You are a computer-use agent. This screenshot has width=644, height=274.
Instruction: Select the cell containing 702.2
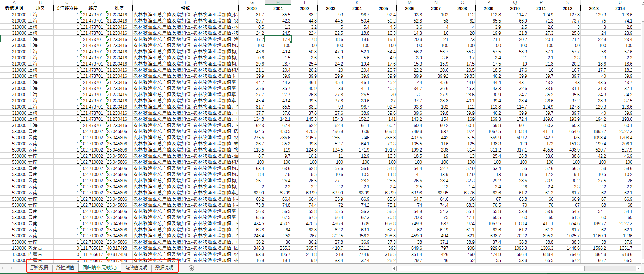click(515, 236)
